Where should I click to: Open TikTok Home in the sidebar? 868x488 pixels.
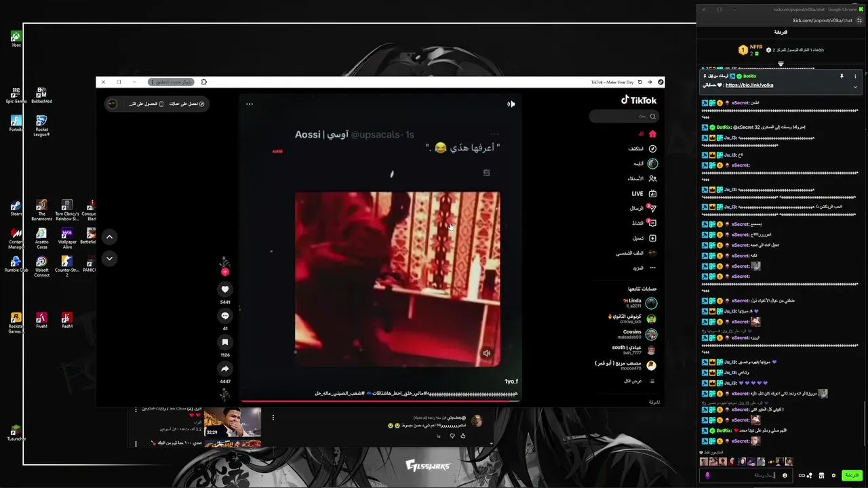point(652,134)
